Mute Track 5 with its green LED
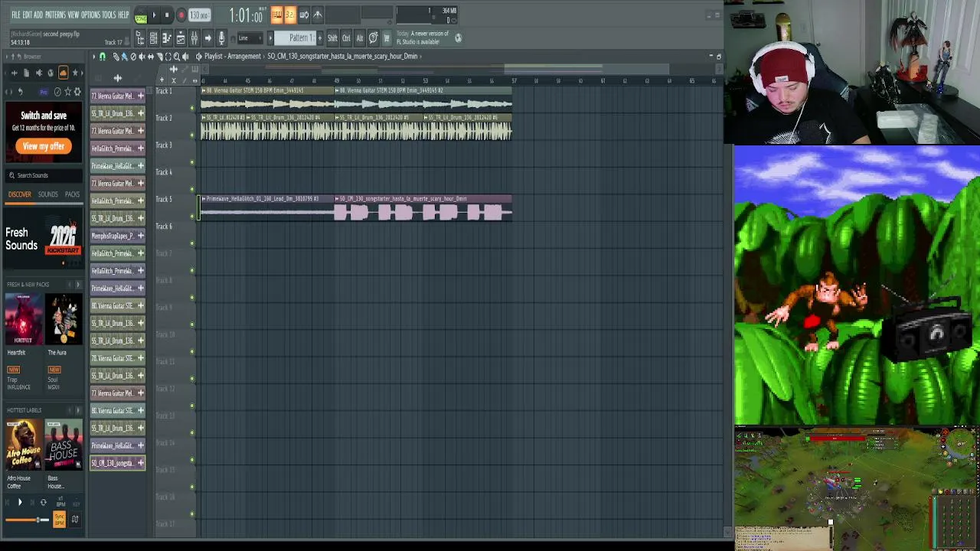980x551 pixels. click(192, 217)
